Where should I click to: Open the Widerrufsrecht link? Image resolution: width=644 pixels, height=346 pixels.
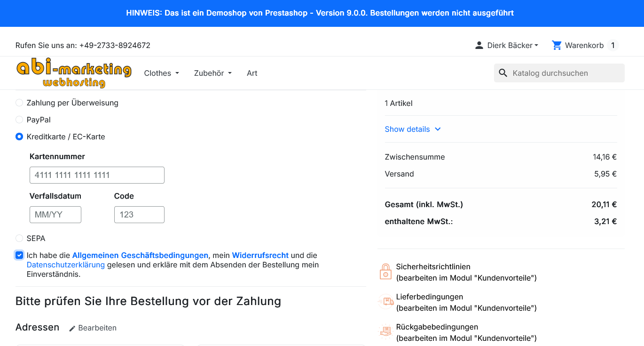260,255
